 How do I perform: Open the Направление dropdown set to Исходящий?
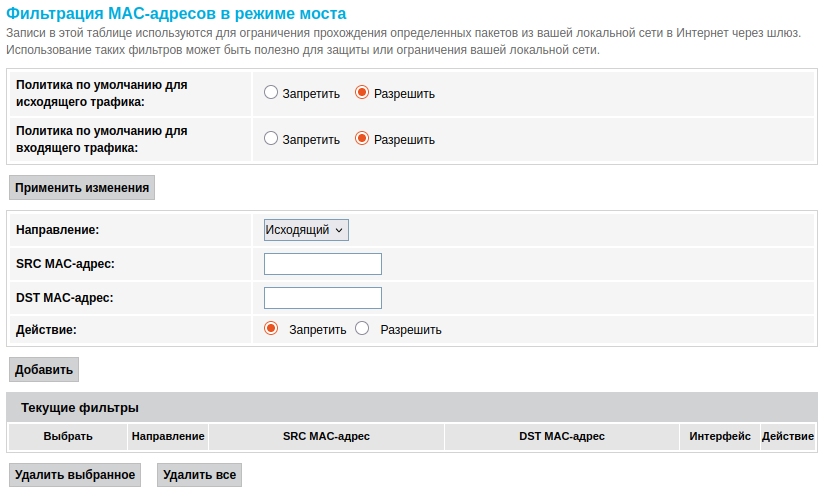[x=306, y=230]
